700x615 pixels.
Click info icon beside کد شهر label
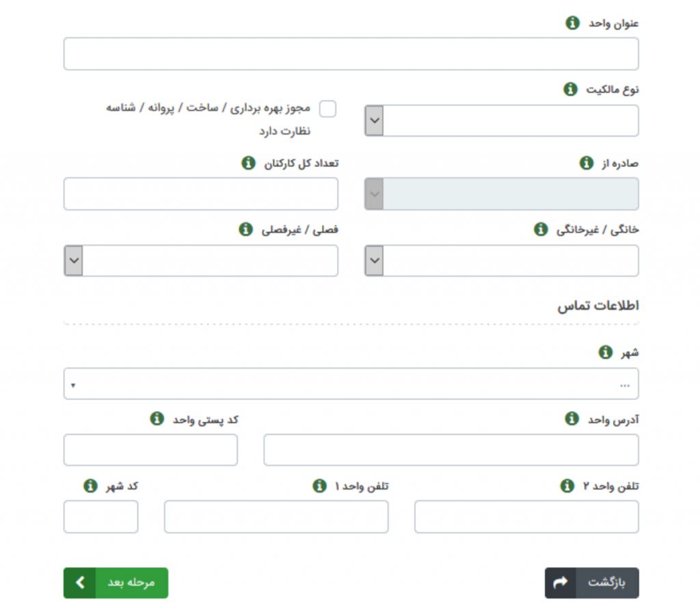point(90,486)
